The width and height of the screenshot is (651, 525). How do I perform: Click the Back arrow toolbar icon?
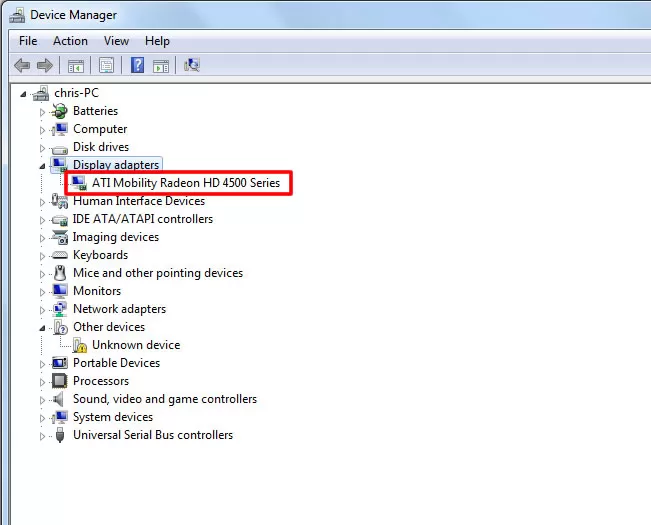tap(22, 65)
